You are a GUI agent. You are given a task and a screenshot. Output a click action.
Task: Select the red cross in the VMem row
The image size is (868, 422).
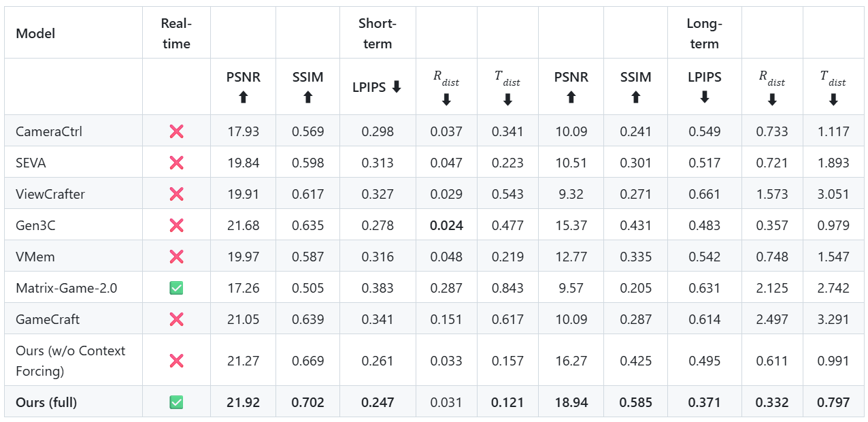pyautogui.click(x=176, y=257)
